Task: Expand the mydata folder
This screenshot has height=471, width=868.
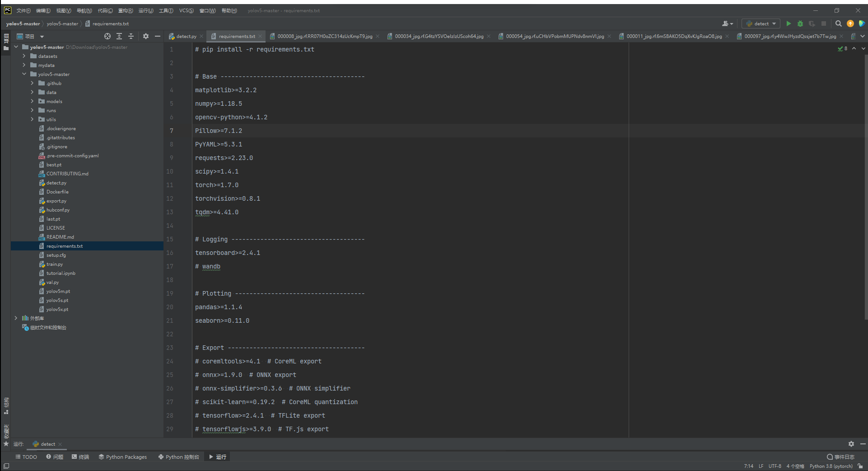Action: coord(24,65)
